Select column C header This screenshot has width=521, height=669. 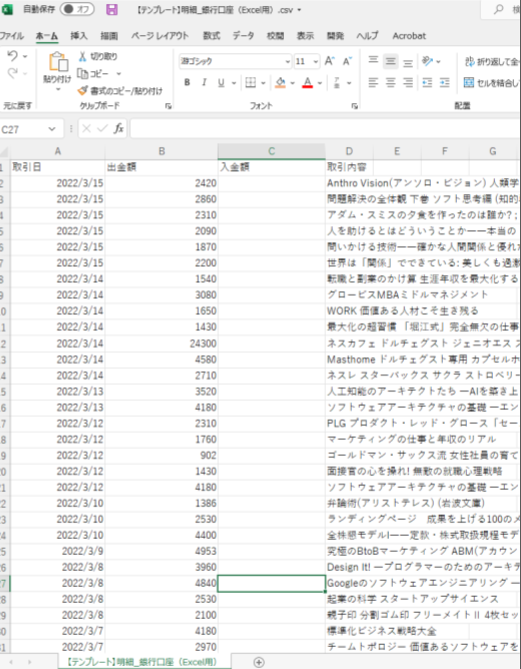point(271,151)
